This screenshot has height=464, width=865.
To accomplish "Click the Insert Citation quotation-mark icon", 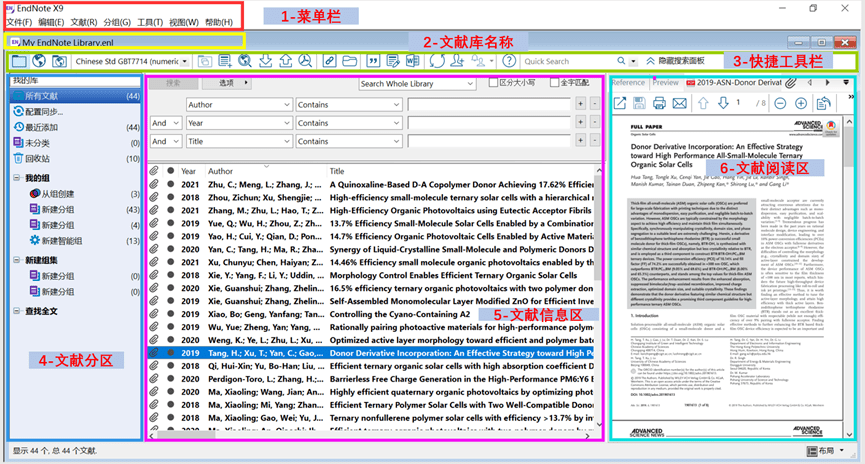I will (373, 61).
